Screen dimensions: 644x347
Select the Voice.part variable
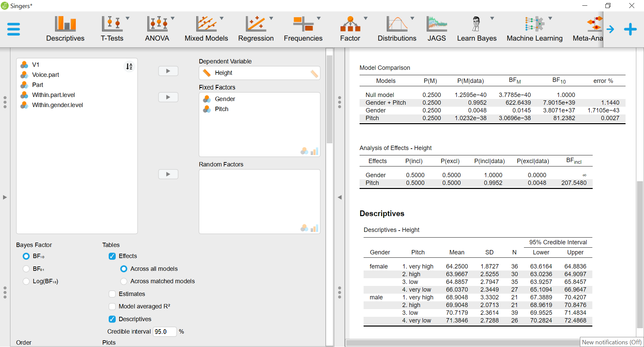click(x=77, y=75)
